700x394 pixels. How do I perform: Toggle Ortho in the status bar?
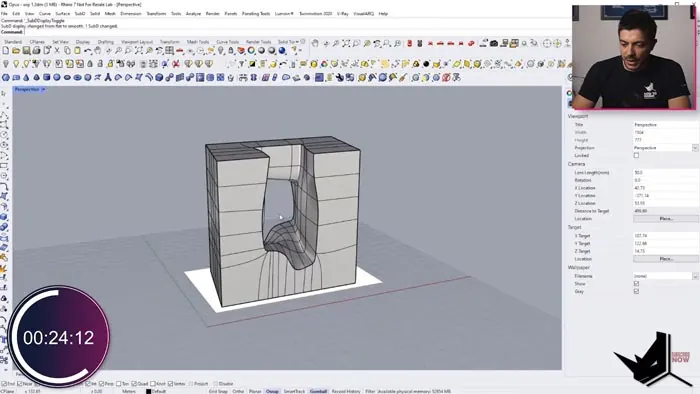coord(238,391)
